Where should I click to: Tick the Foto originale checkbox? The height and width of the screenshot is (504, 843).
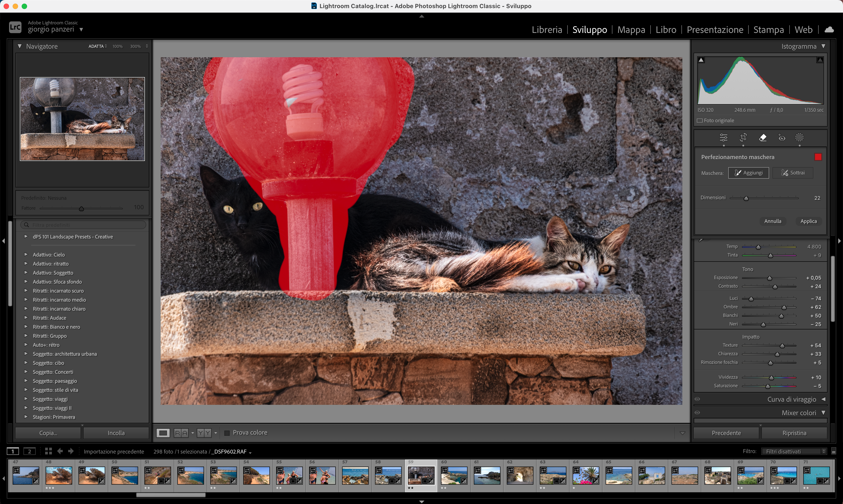click(x=699, y=121)
